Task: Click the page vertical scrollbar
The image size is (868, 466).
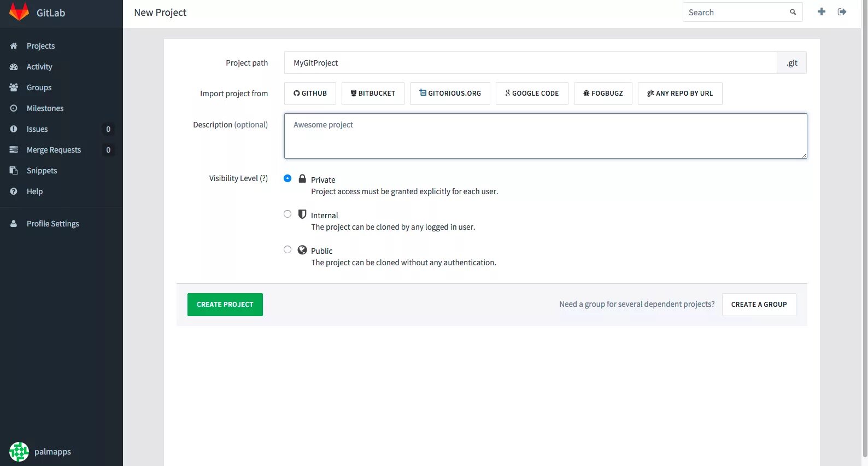Action: coord(864,230)
